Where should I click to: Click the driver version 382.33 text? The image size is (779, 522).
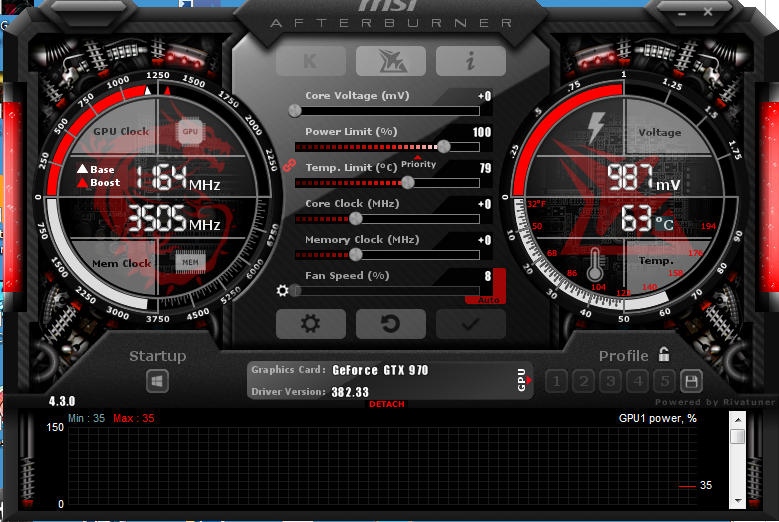(350, 392)
